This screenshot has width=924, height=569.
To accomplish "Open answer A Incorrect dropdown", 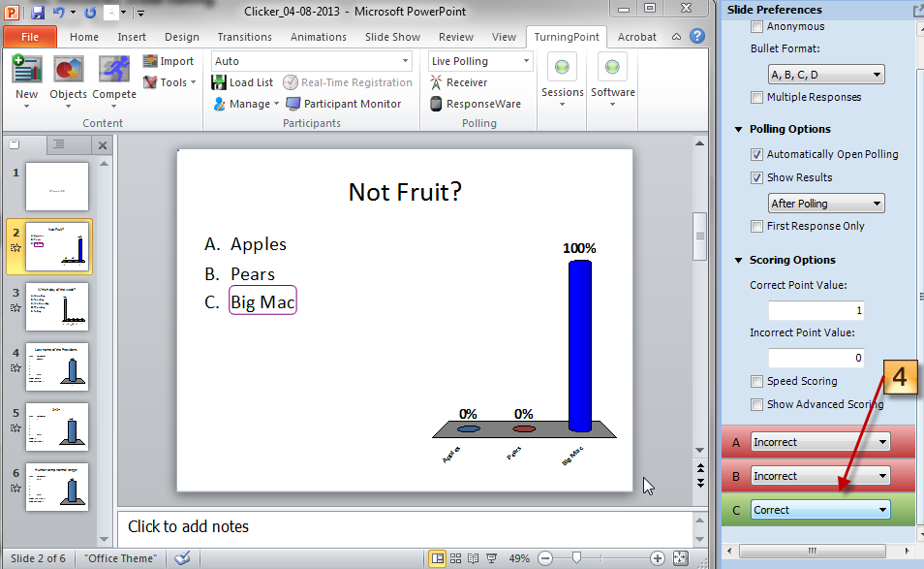I will click(820, 442).
